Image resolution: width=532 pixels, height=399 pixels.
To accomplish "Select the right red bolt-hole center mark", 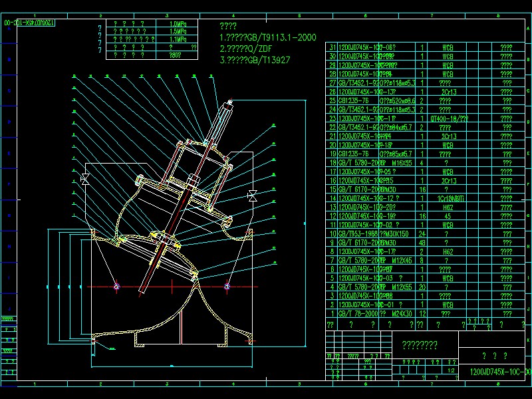I will (227, 287).
